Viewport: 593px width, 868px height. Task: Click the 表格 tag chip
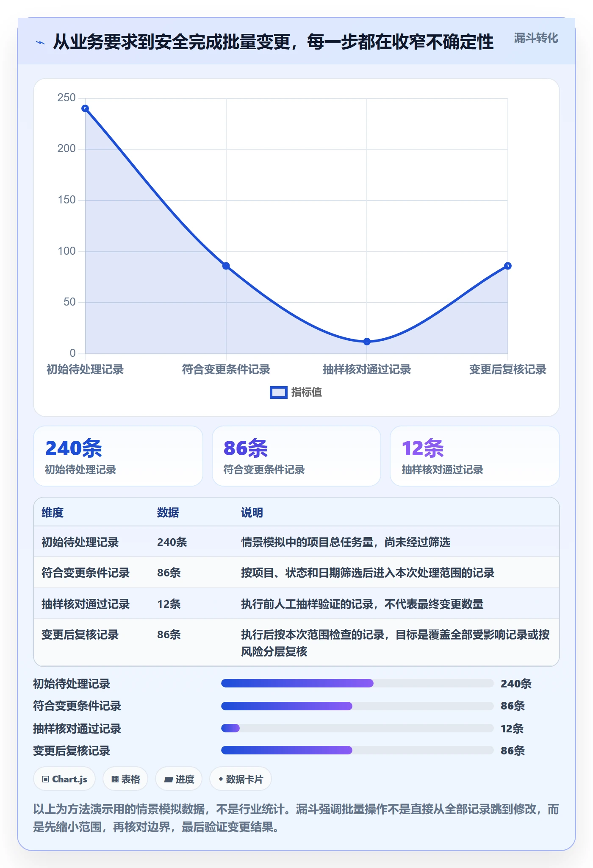click(x=125, y=779)
